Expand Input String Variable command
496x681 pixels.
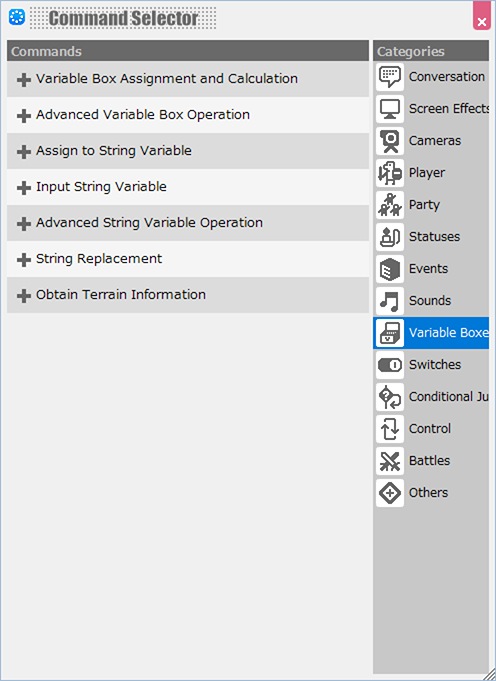(x=23, y=188)
